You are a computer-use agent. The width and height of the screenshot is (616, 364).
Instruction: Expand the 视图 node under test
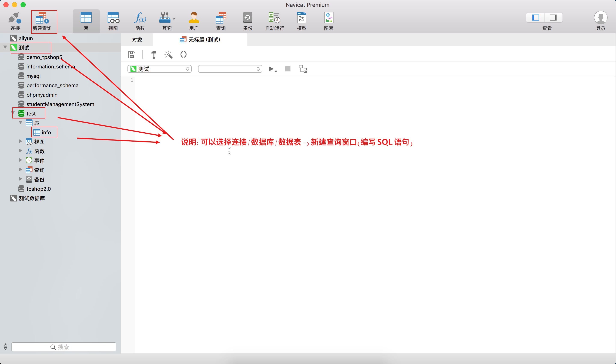(x=21, y=141)
